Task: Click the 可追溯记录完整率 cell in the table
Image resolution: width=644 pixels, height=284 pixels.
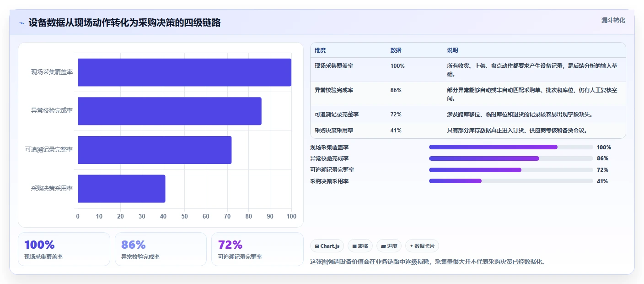Action: coord(337,115)
